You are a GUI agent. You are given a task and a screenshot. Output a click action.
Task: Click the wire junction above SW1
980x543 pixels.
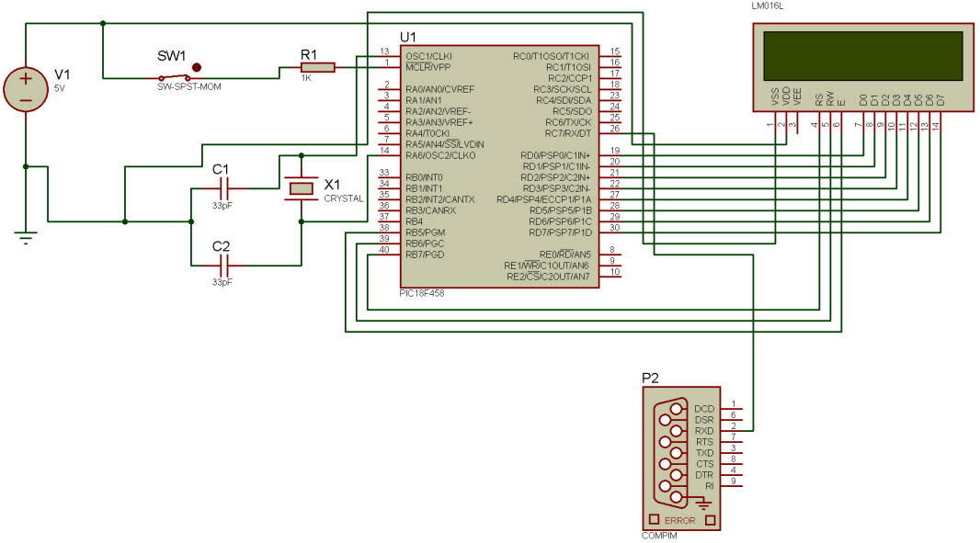point(103,23)
